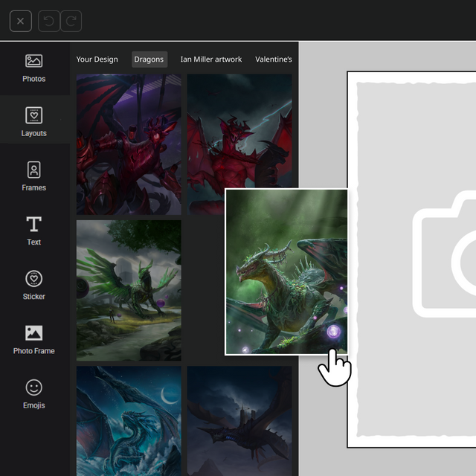The image size is (476, 476).
Task: Open the Photos panel icon
Action: click(33, 68)
